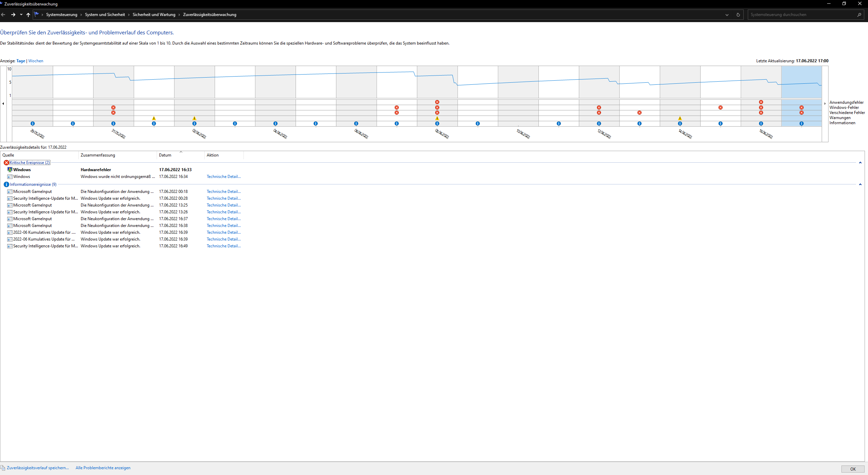
Task: Click the up-folder arrow icon
Action: 28,15
